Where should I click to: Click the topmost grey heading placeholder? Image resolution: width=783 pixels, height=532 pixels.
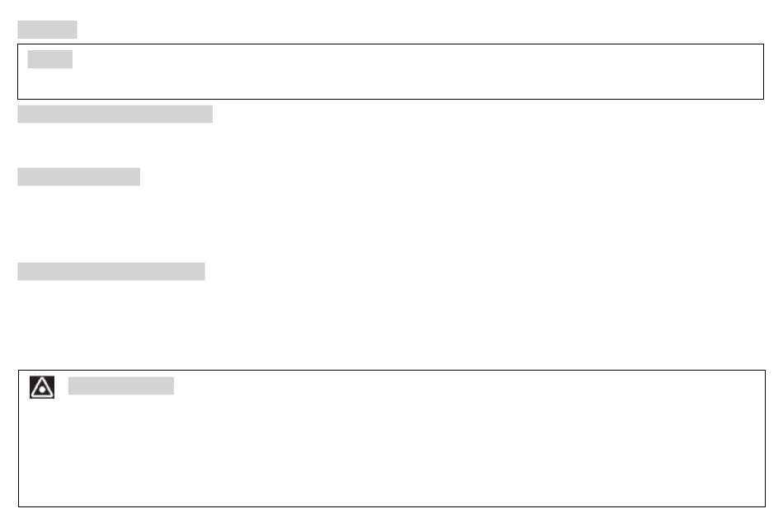click(x=47, y=30)
